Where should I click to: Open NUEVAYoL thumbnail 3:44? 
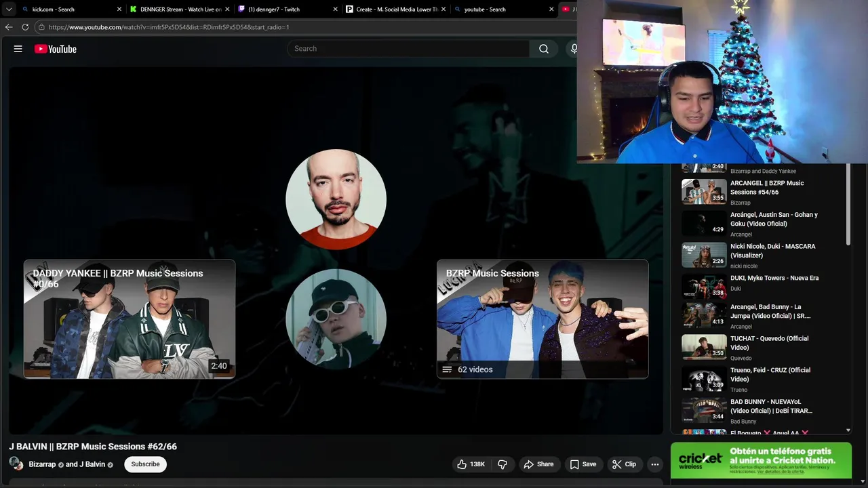tap(704, 411)
